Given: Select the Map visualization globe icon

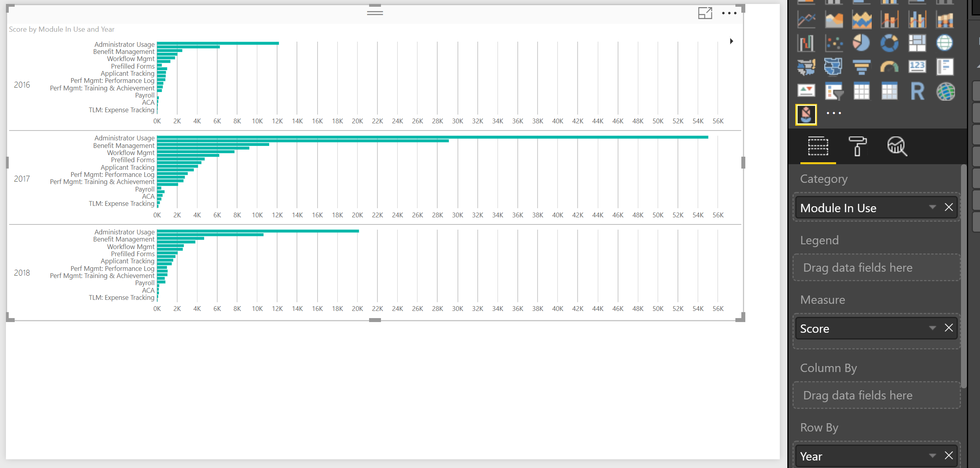Looking at the screenshot, I should click(x=945, y=43).
